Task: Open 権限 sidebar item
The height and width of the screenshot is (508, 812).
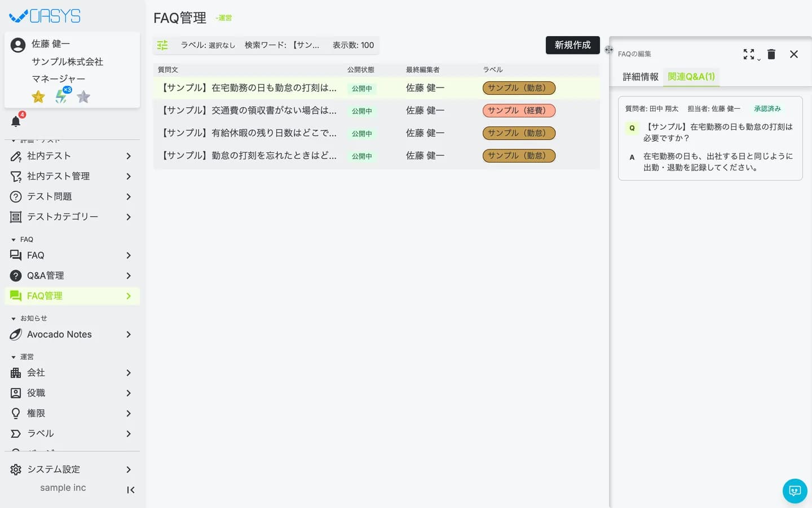Action: point(72,413)
